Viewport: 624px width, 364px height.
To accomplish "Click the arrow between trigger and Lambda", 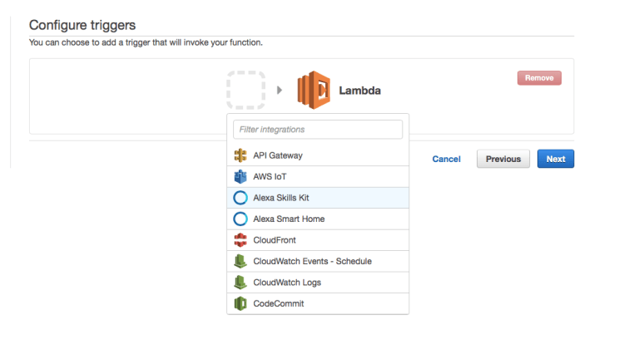I will [280, 90].
